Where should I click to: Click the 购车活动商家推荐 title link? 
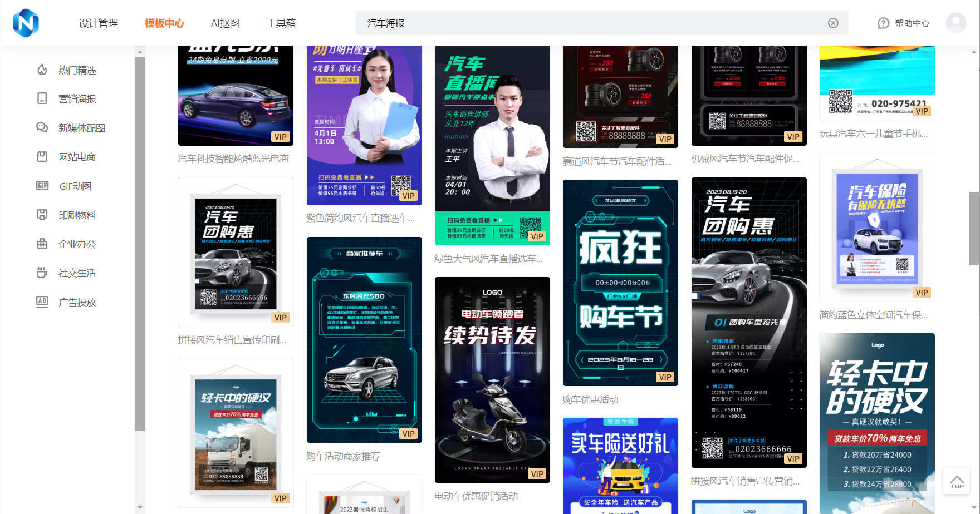tap(343, 456)
